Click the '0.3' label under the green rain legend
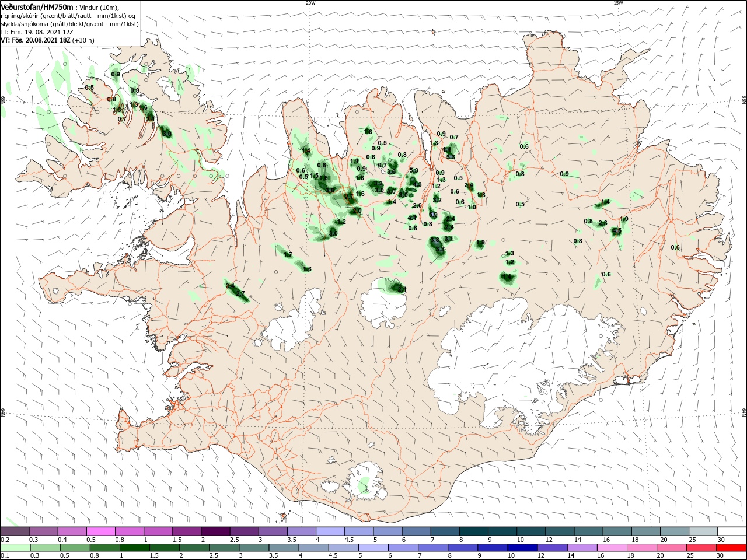This screenshot has height=560, width=747. 34,556
